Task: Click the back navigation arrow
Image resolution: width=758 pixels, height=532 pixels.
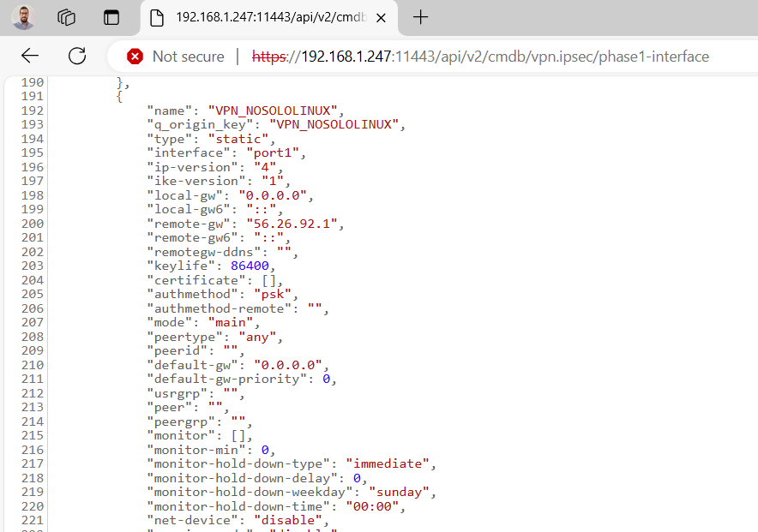Action: (30, 57)
